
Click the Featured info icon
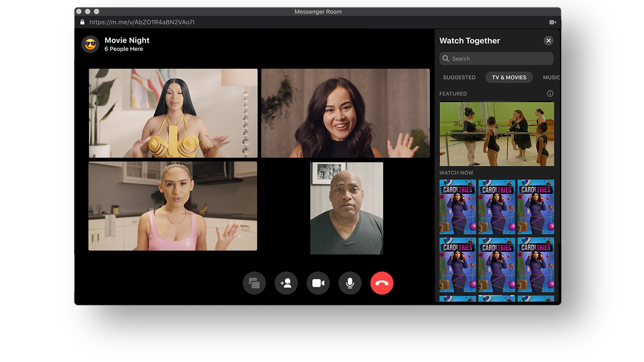[x=550, y=94]
